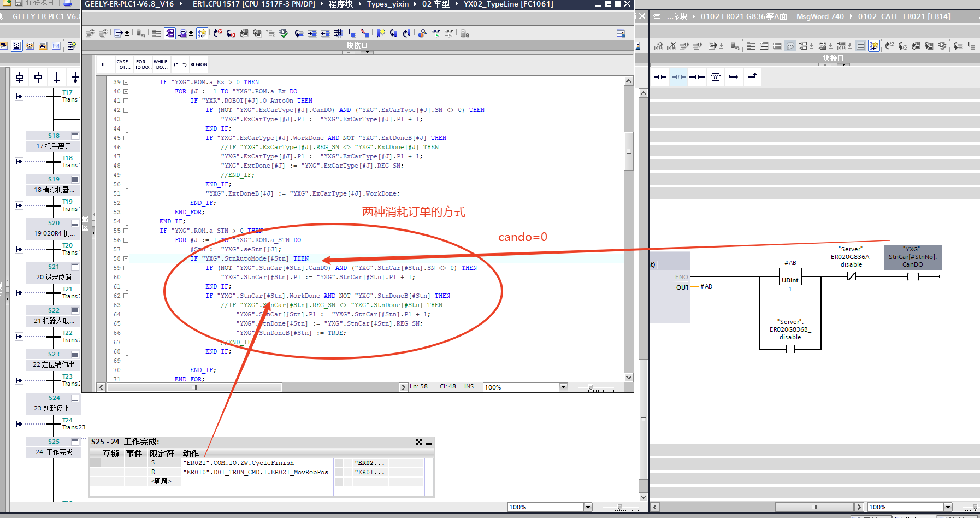Open the SCL editor zoom level dropdown
Image resolution: width=980 pixels, height=518 pixels.
[x=563, y=387]
